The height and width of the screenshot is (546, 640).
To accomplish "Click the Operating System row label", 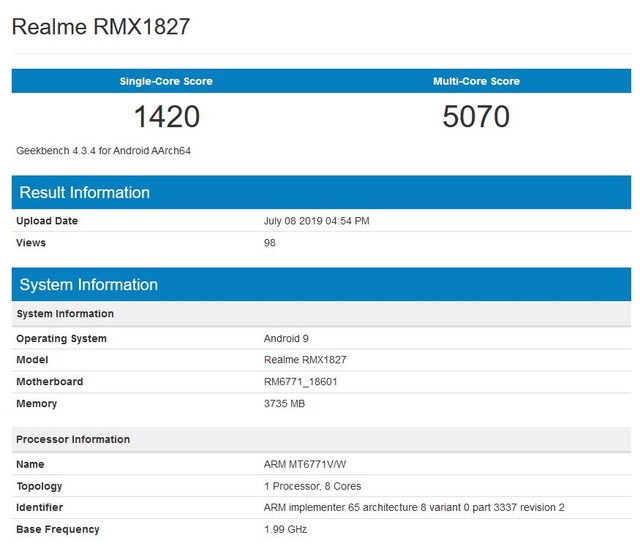I will [61, 339].
